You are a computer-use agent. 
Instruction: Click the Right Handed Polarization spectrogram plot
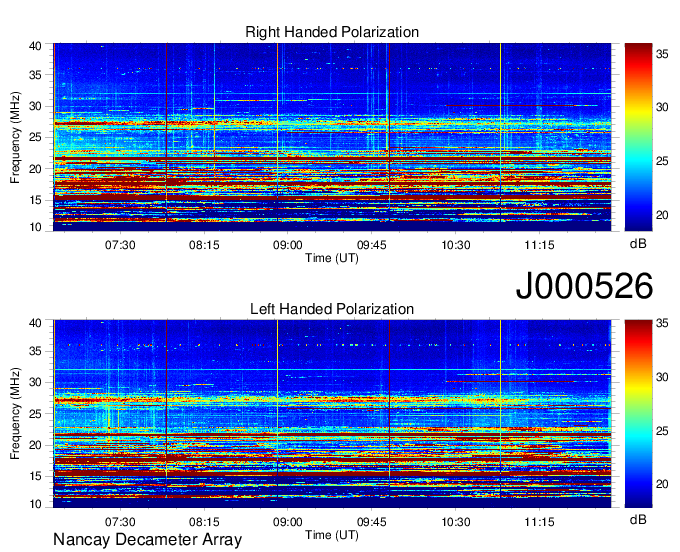point(332,137)
